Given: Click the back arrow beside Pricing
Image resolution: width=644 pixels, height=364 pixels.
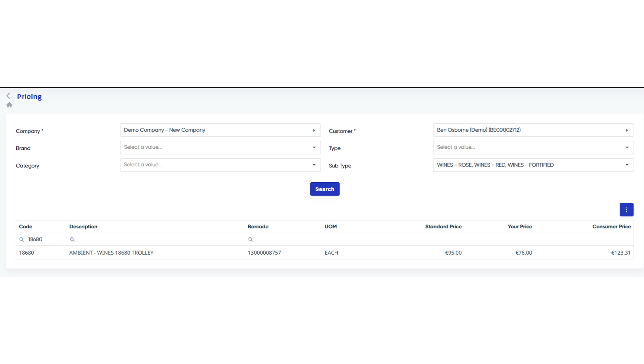Looking at the screenshot, I should pyautogui.click(x=8, y=96).
